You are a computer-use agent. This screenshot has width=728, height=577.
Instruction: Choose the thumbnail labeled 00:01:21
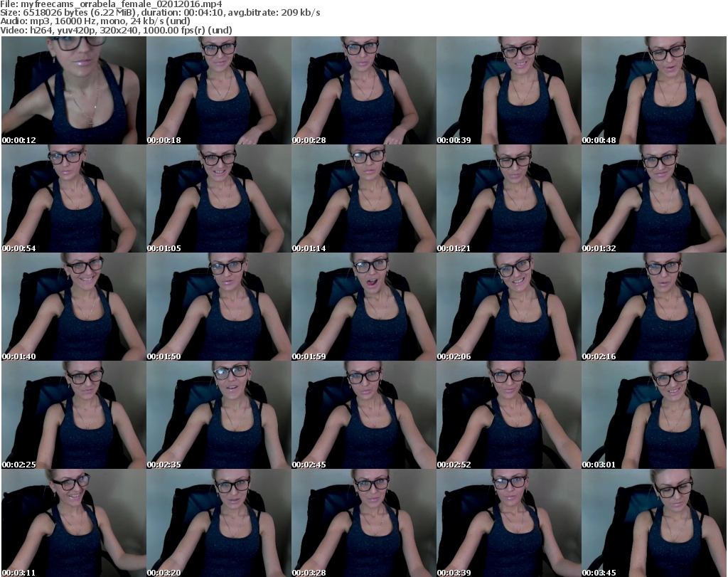tap(509, 198)
